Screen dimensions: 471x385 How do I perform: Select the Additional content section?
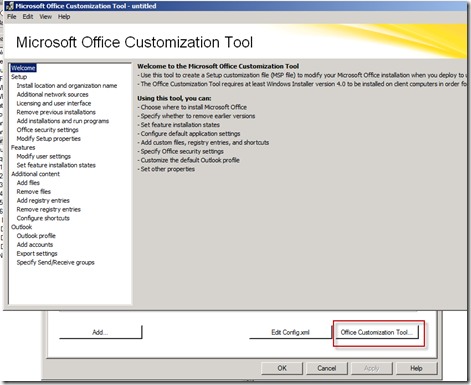[x=35, y=174]
